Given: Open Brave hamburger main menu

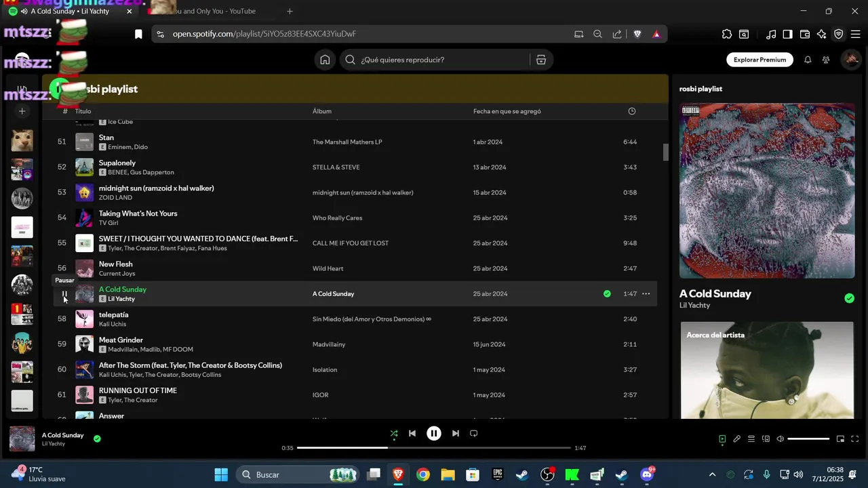Looking at the screenshot, I should (x=855, y=34).
